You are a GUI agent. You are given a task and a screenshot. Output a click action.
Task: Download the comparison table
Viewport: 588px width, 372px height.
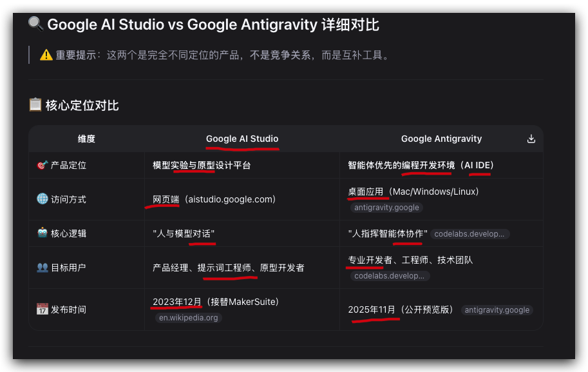[x=531, y=139]
